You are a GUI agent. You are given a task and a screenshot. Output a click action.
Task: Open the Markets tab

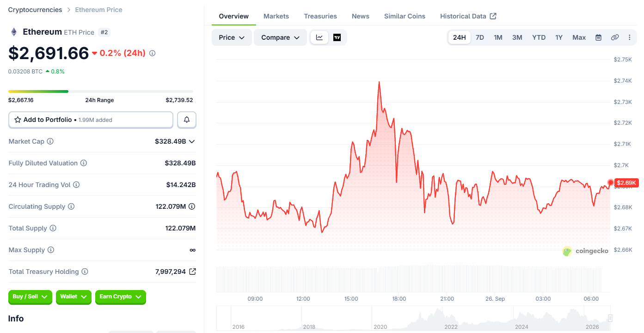coord(276,16)
